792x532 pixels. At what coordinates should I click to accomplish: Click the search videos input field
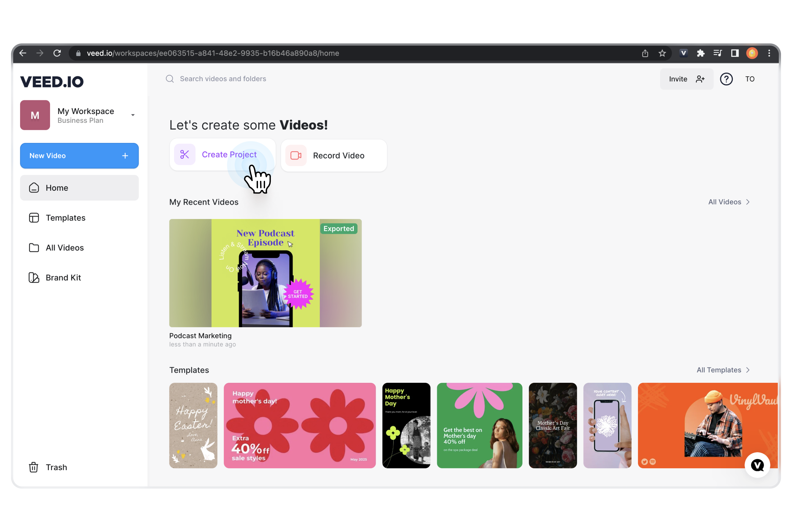pyautogui.click(x=222, y=78)
